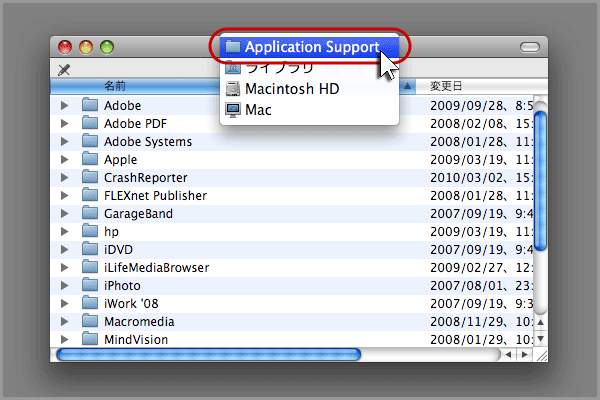
Task: Select the Adobe folder name
Action: pyautogui.click(x=122, y=106)
